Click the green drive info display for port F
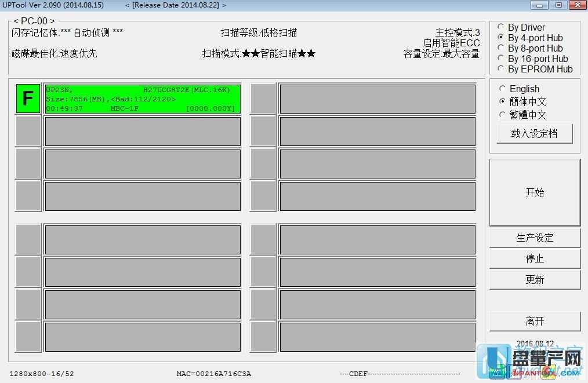Image resolution: width=588 pixels, height=383 pixels. click(142, 99)
